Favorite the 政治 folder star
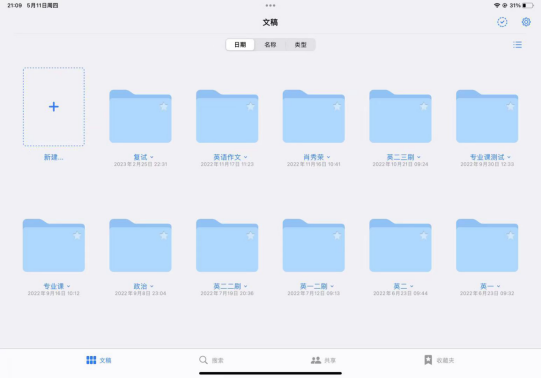The width and height of the screenshot is (542, 378). [164, 236]
